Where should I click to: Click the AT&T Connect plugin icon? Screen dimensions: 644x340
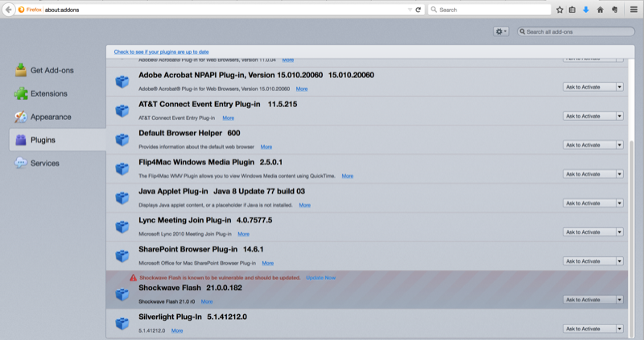[122, 111]
